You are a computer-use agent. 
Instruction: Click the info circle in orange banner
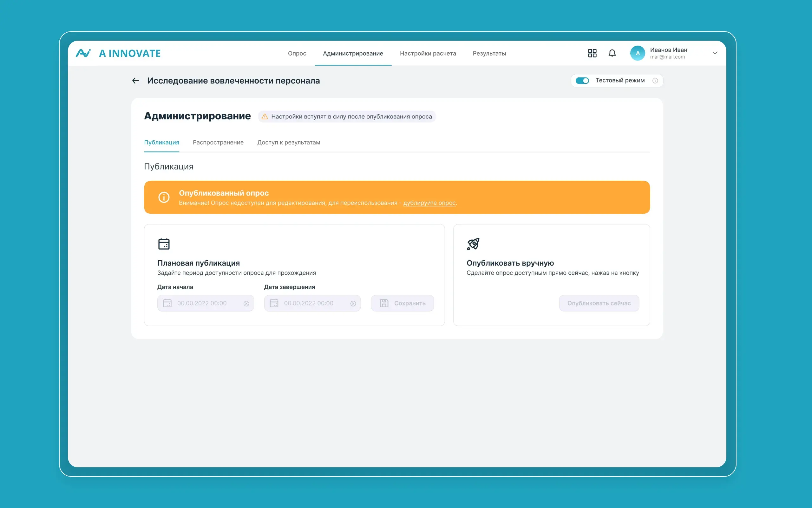164,197
